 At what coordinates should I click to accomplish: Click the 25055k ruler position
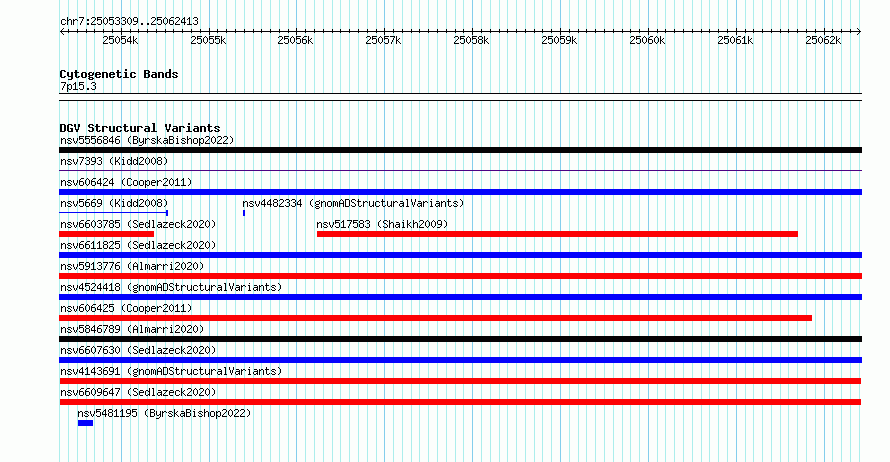click(x=208, y=40)
